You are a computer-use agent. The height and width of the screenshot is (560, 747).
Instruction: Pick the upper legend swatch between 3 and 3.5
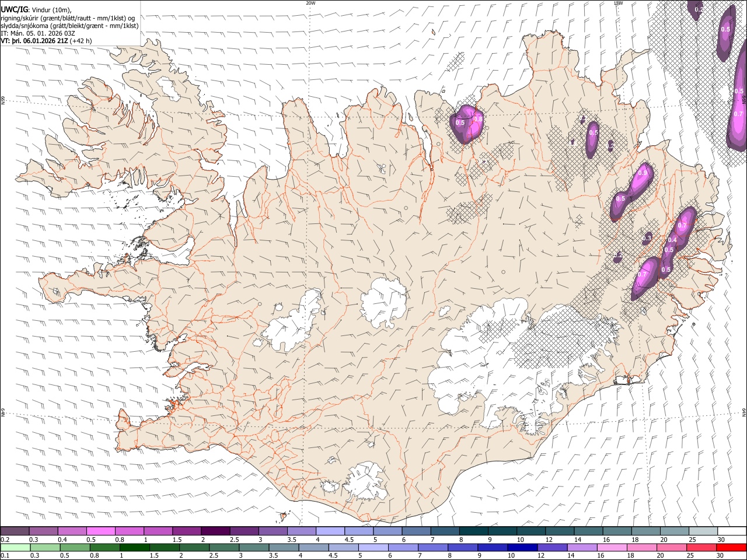(x=273, y=531)
